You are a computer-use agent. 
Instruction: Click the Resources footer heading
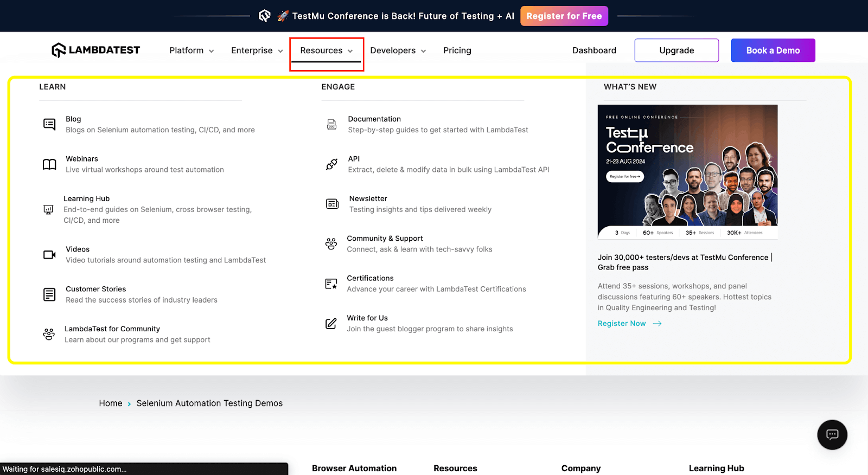(455, 468)
